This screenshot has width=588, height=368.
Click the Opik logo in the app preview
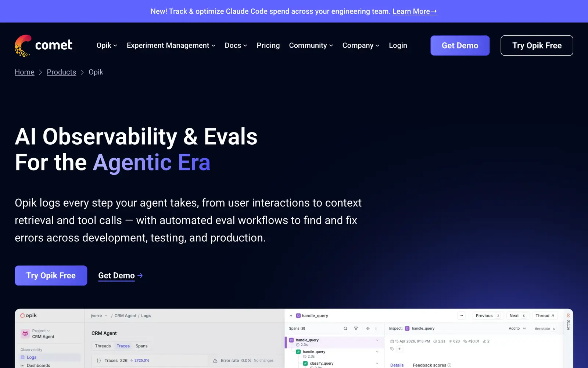point(29,315)
